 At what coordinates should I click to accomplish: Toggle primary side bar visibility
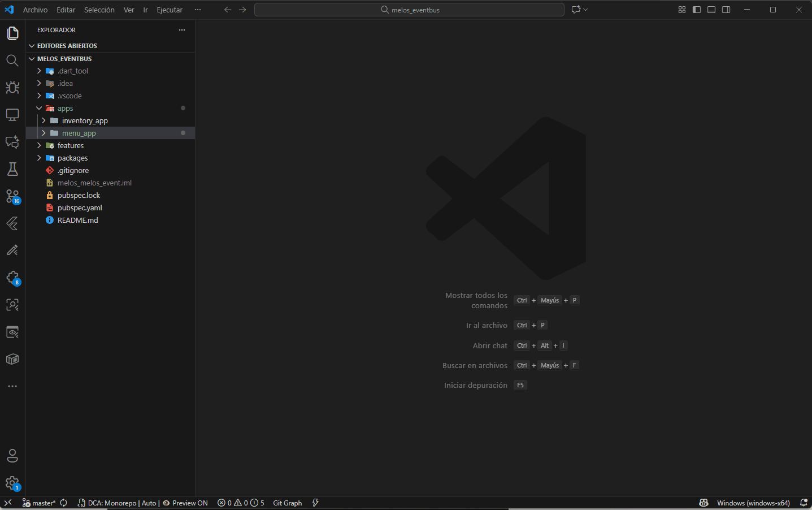pyautogui.click(x=697, y=10)
